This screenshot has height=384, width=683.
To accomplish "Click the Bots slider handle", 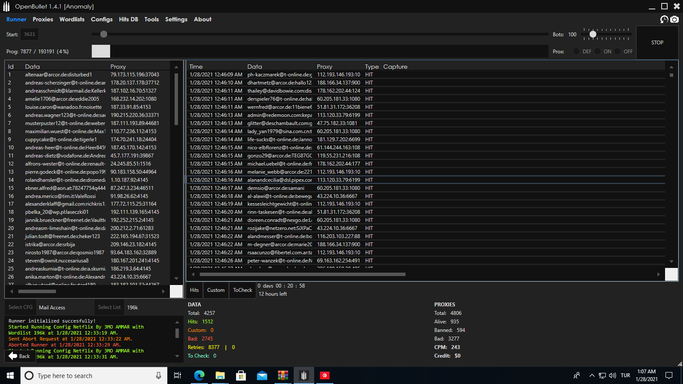I will click(x=592, y=34).
